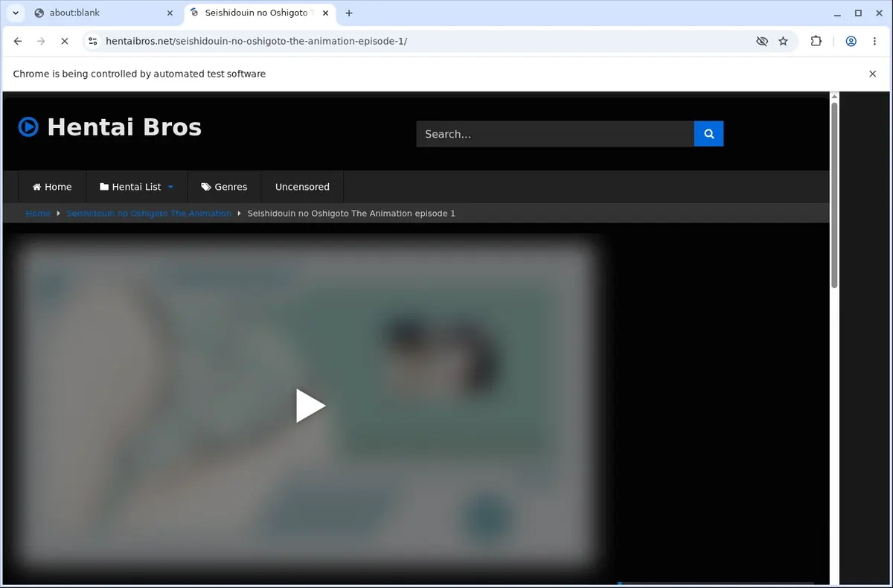
Task: Open the Uncensored menu item
Action: (302, 187)
